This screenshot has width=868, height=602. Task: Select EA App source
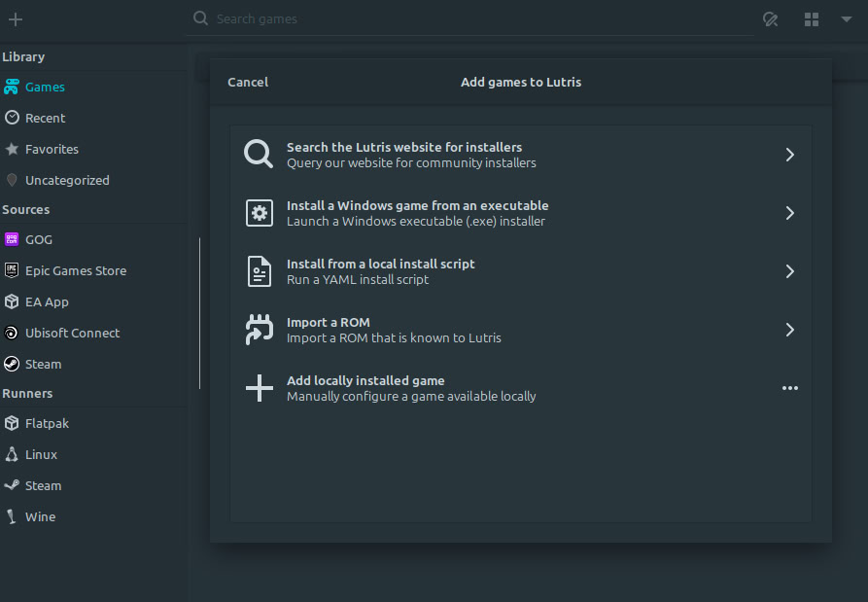point(93,301)
